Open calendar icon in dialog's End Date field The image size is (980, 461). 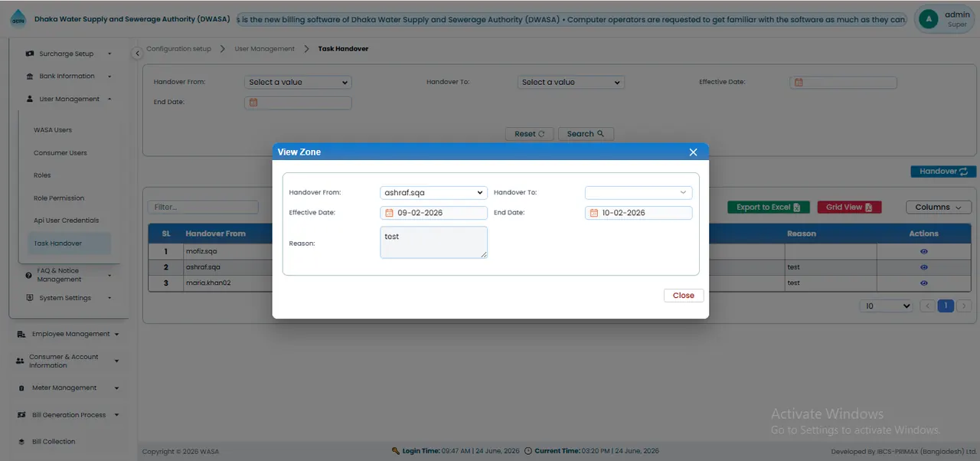click(x=593, y=213)
